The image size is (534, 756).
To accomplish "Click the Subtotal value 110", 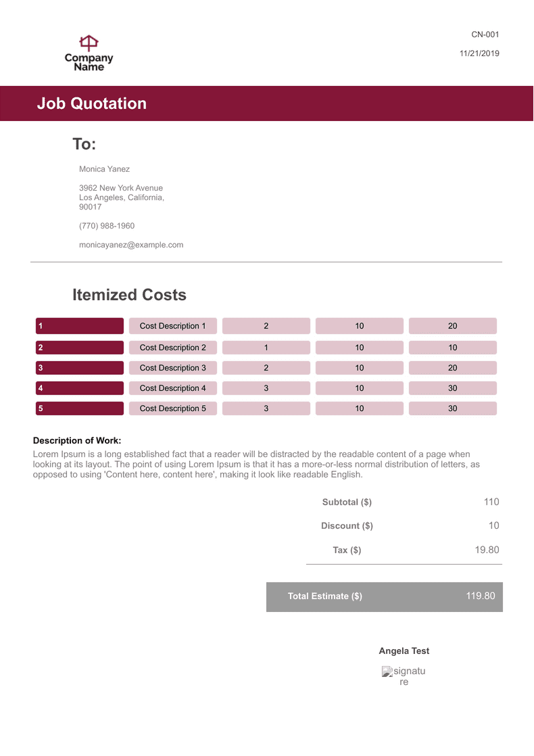I will coord(491,502).
